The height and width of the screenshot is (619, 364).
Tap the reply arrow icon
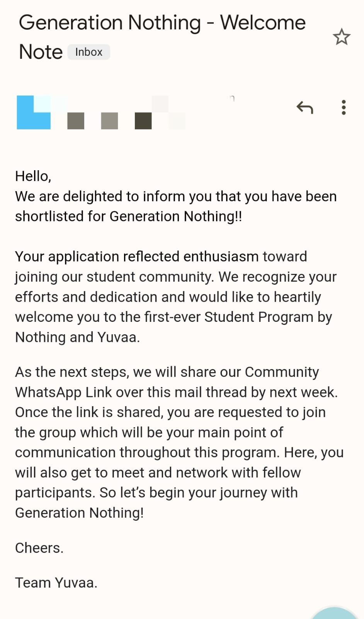click(x=304, y=107)
